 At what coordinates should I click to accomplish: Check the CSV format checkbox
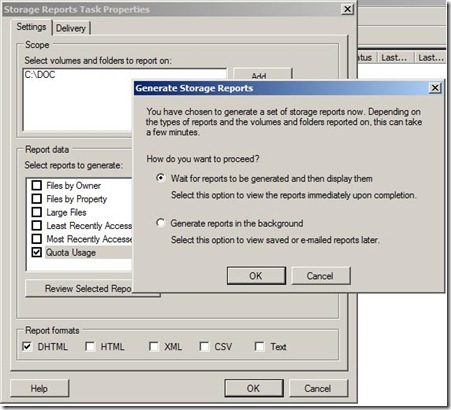[x=204, y=346]
